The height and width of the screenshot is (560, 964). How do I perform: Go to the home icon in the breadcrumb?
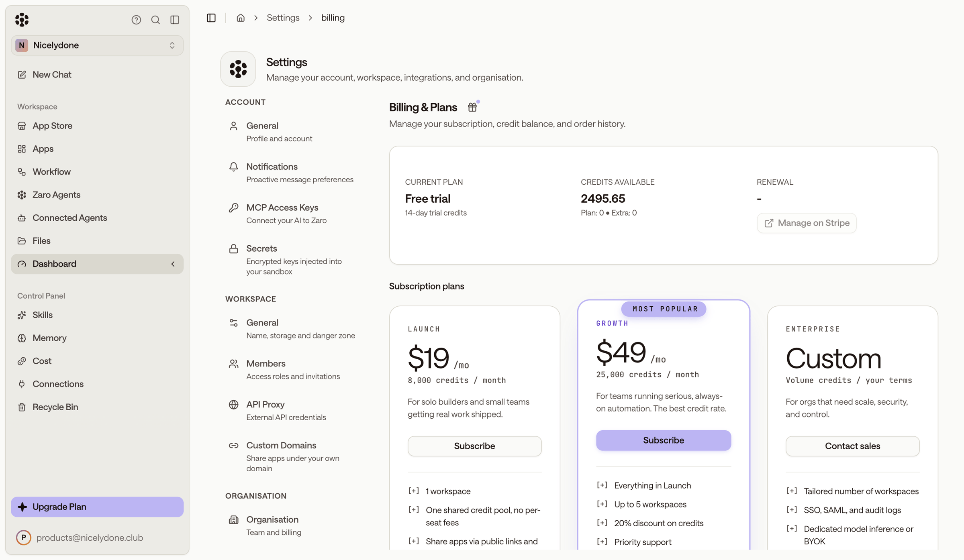point(241,18)
